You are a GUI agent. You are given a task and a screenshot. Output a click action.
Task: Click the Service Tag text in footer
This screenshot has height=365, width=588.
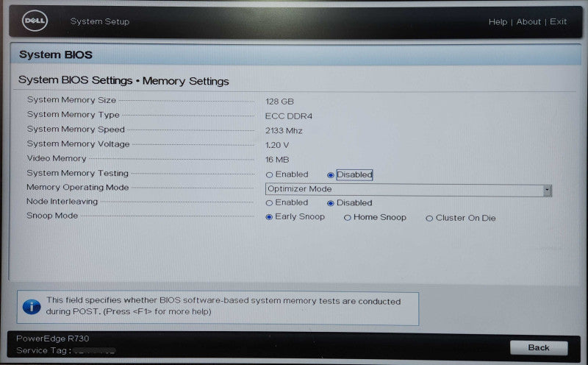[44, 350]
